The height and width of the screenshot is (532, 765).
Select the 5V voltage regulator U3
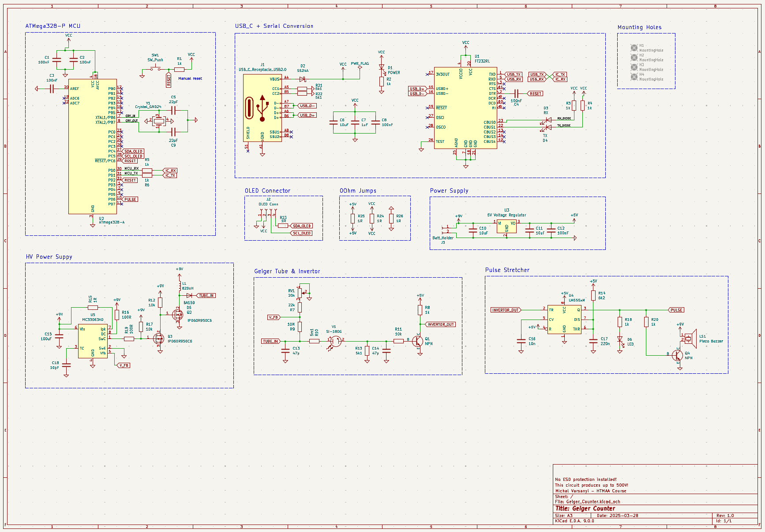pyautogui.click(x=506, y=226)
